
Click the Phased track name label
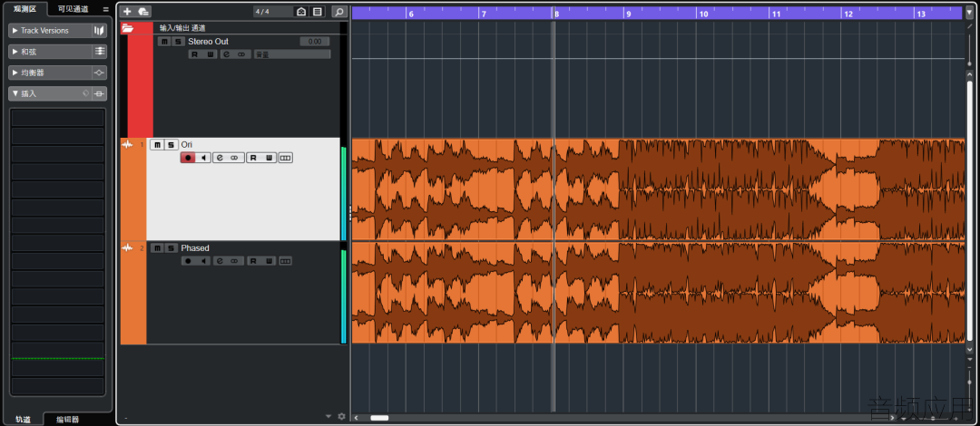click(195, 248)
